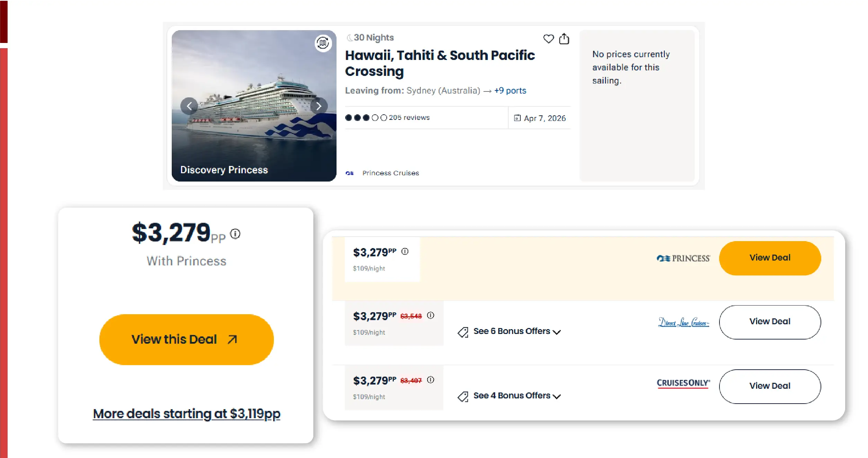Screen dimensions: 868x458
Task: Show the previous ship photo
Action: (x=189, y=106)
